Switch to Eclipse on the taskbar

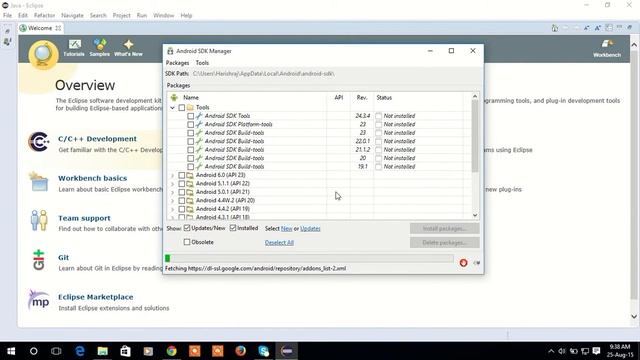tap(287, 351)
